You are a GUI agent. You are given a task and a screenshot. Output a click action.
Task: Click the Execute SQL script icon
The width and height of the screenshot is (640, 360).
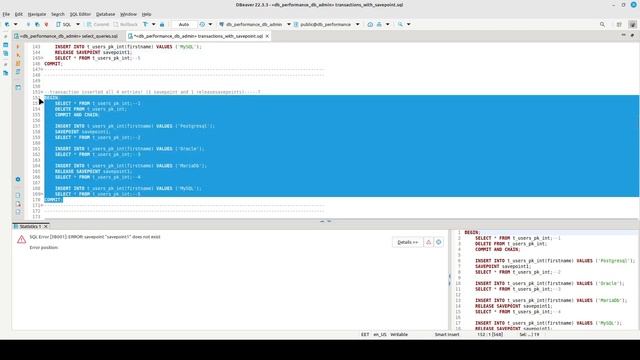18,63
